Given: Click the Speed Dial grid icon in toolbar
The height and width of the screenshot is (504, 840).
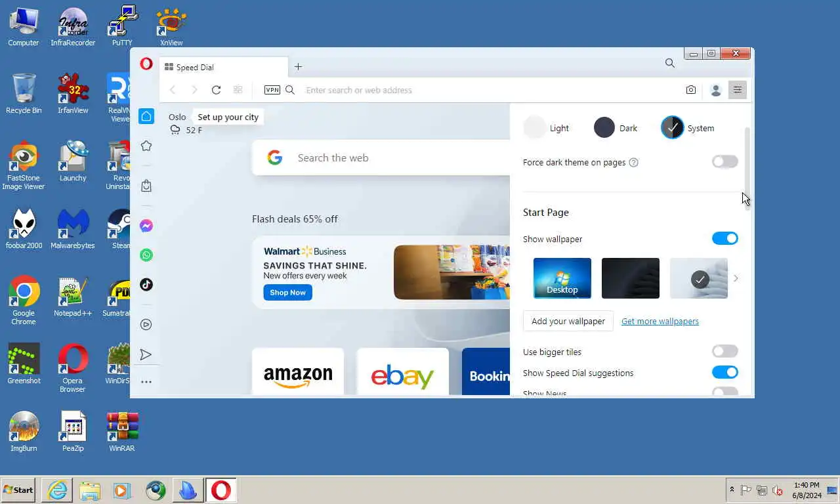Looking at the screenshot, I should pos(238,90).
